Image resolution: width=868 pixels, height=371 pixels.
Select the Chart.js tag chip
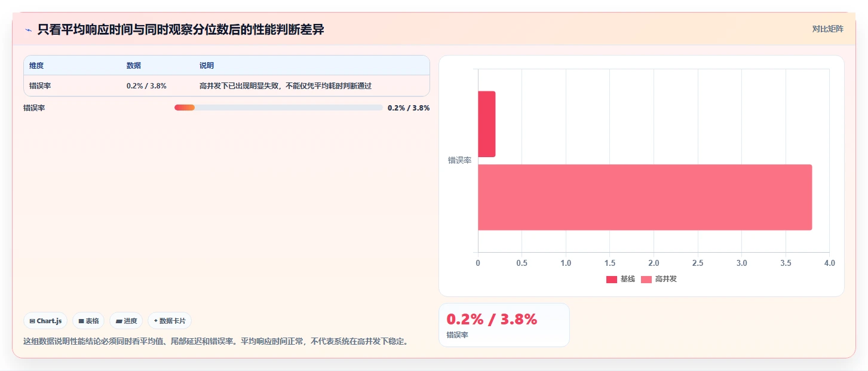coord(45,321)
